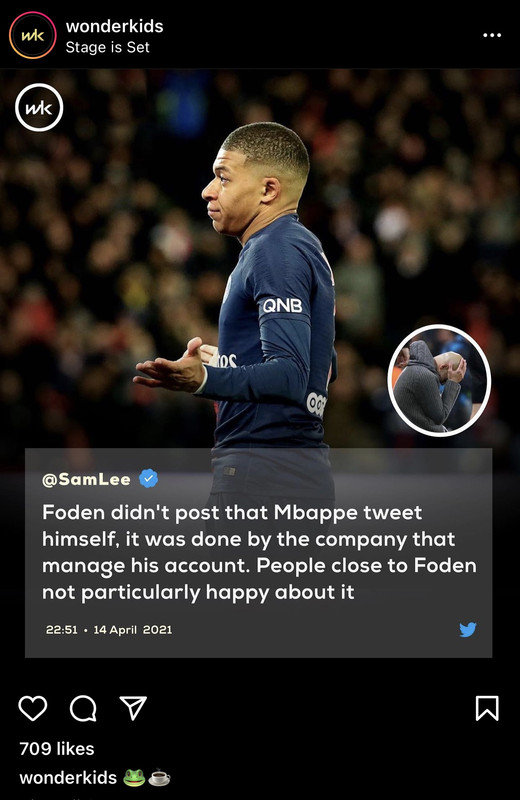Tap the wonderkids username in the caption
Image resolution: width=520 pixels, height=800 pixels.
[x=68, y=778]
